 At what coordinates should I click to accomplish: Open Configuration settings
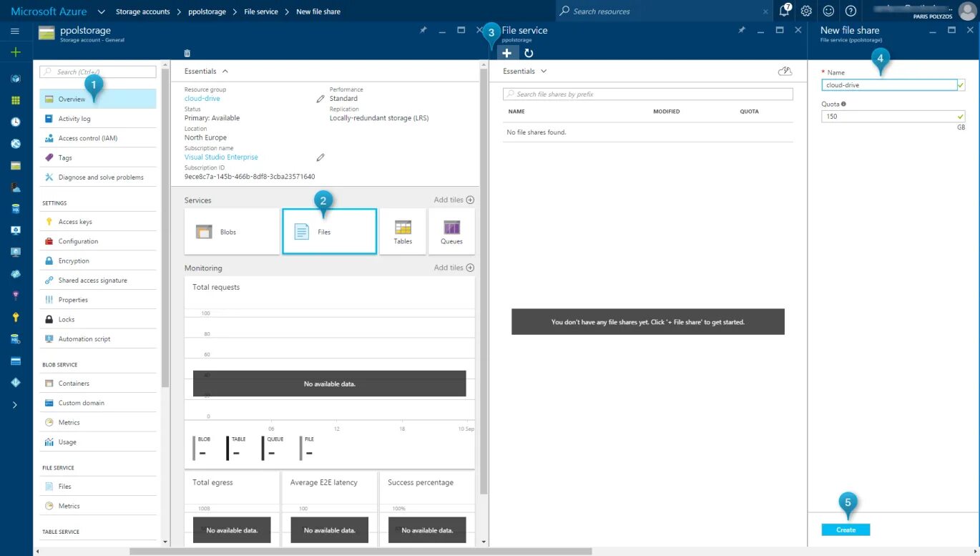click(98, 241)
